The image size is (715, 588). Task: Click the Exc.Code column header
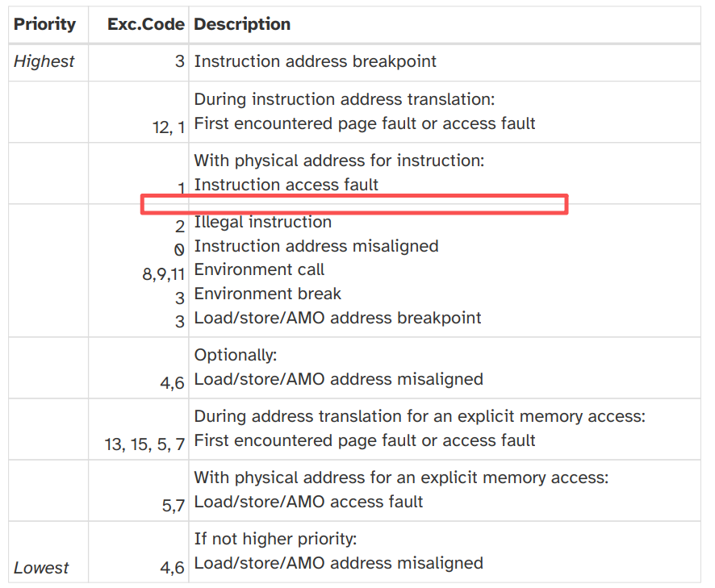[x=146, y=24]
